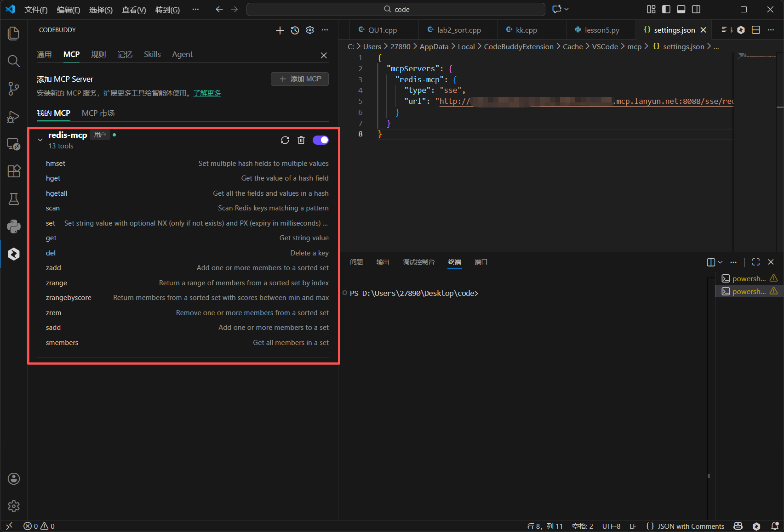Screen dimensions: 784x532
Task: Toggle primary side bar visibility
Action: click(x=666, y=9)
